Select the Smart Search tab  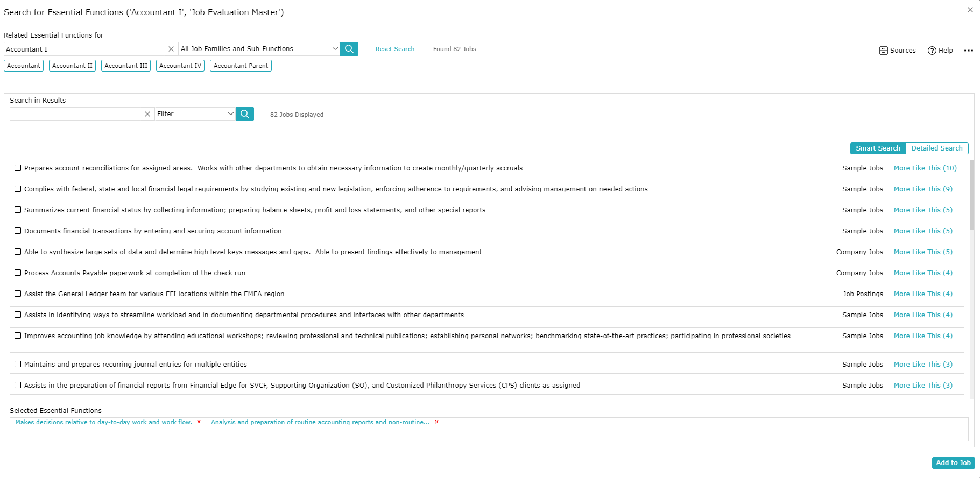[878, 148]
